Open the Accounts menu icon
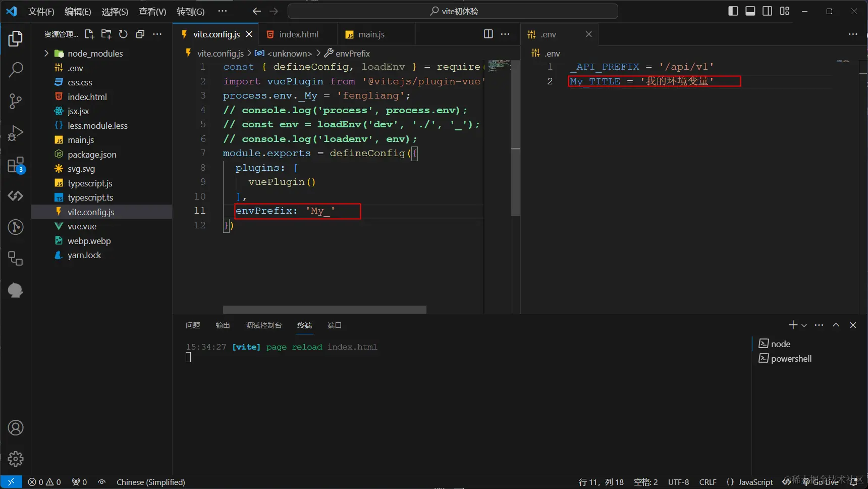The image size is (868, 489). pos(16,428)
